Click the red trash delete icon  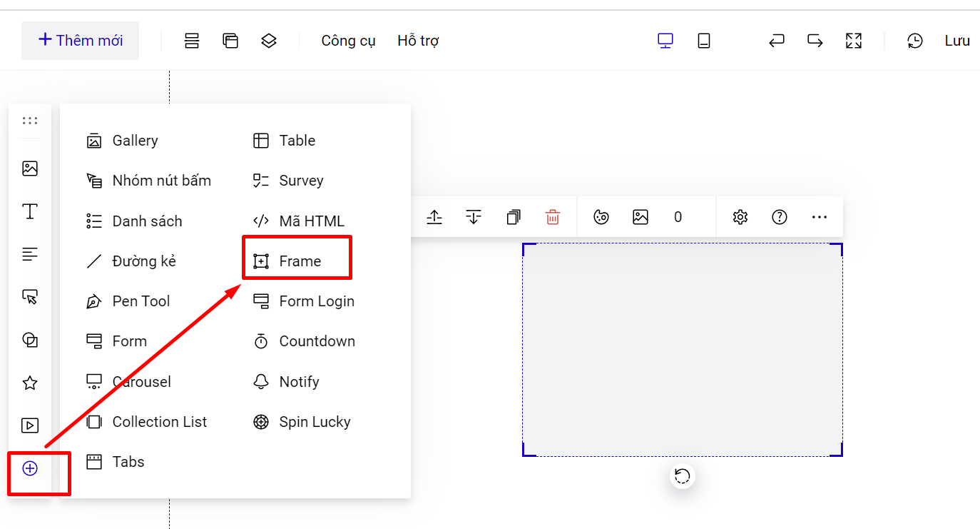(x=552, y=217)
